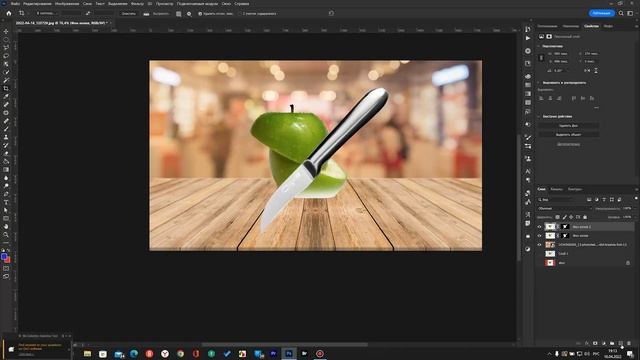Collapse the align and distribute section
The image size is (640, 360).
click(539, 82)
